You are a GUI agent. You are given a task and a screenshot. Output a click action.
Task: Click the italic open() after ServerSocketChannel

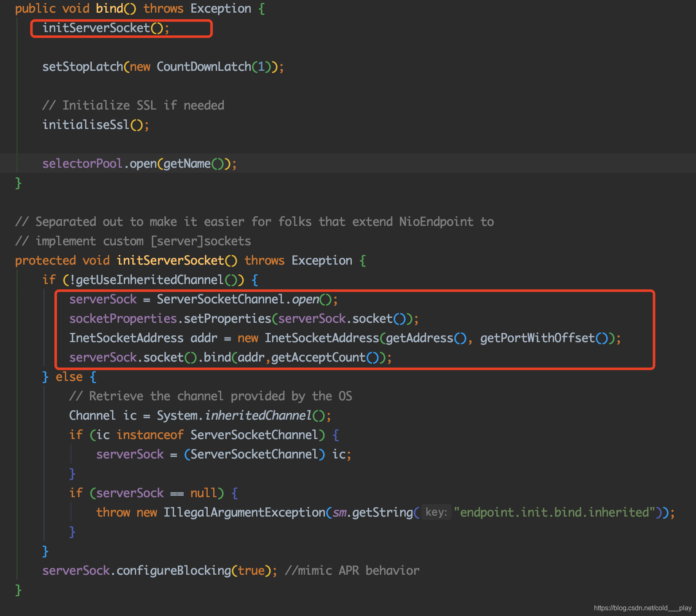tap(312, 299)
